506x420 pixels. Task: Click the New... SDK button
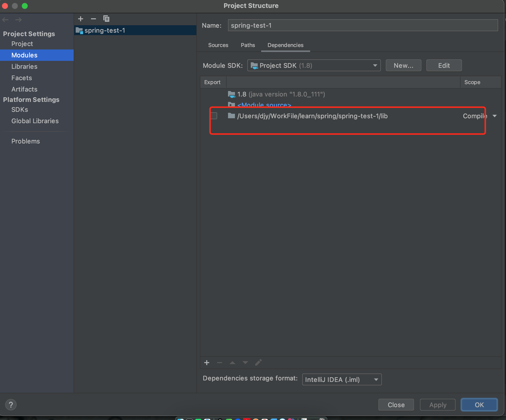(403, 66)
